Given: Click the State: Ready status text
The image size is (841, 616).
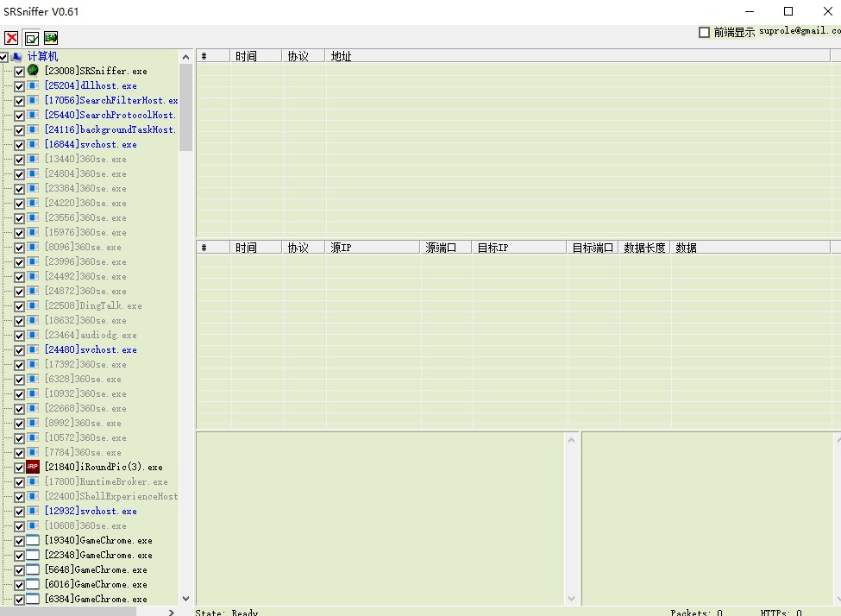Looking at the screenshot, I should click(x=226, y=613).
